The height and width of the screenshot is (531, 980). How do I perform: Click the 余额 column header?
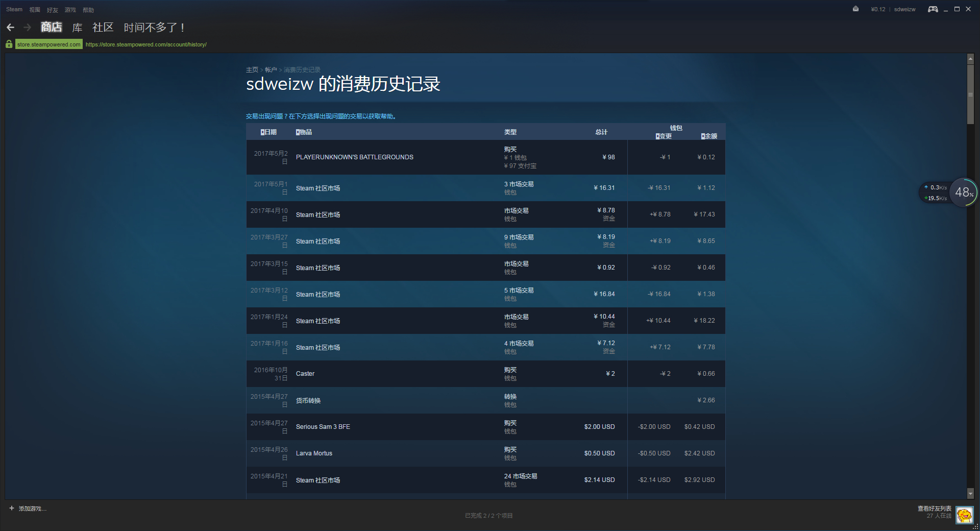709,136
